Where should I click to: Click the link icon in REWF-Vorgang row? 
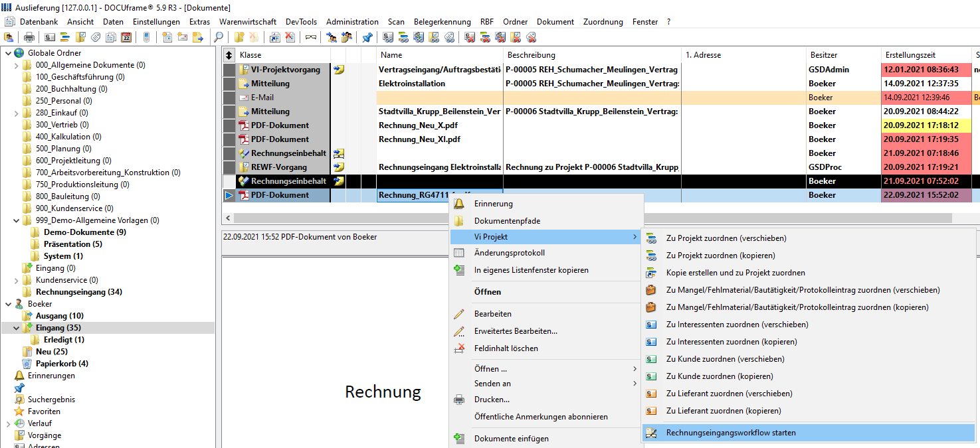click(339, 167)
